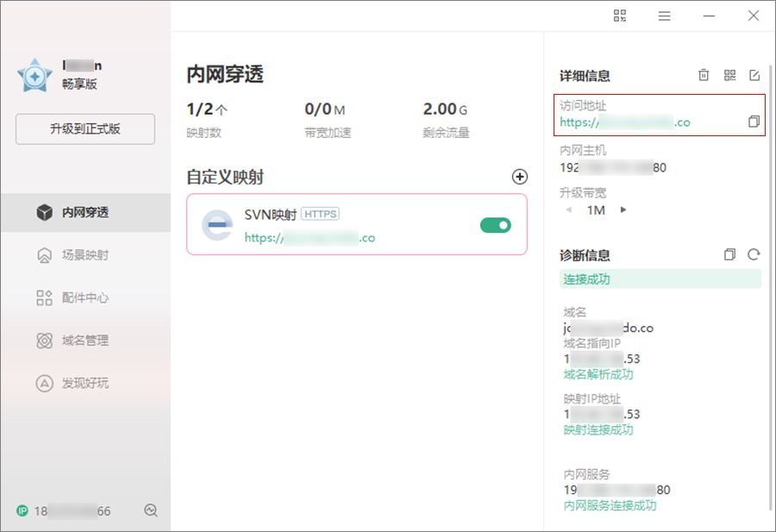Click the 升级到正式版 button

(85, 129)
